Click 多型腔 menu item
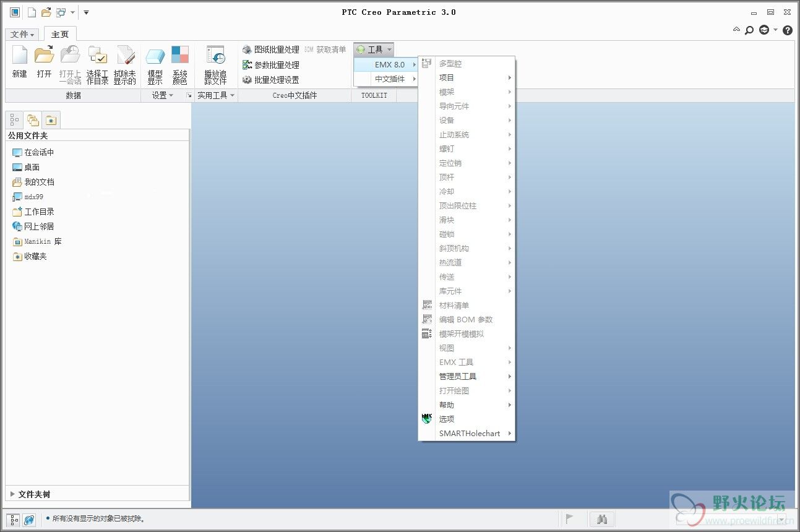 tap(467, 64)
